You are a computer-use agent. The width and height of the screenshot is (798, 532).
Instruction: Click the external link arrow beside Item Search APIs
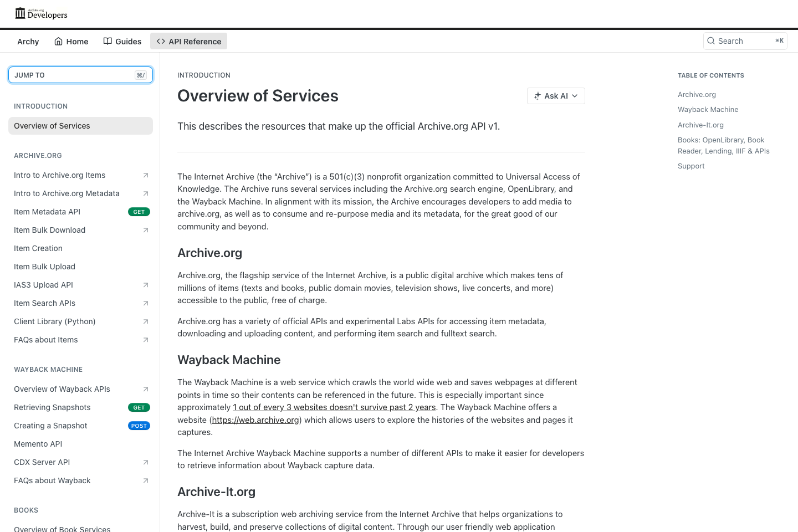coord(146,303)
